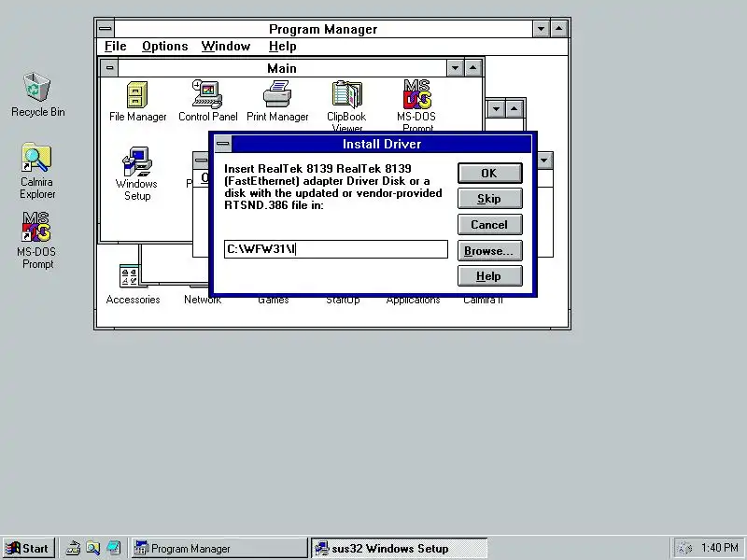
Task: Click the first quick launch icon beside Start
Action: pyautogui.click(x=73, y=548)
